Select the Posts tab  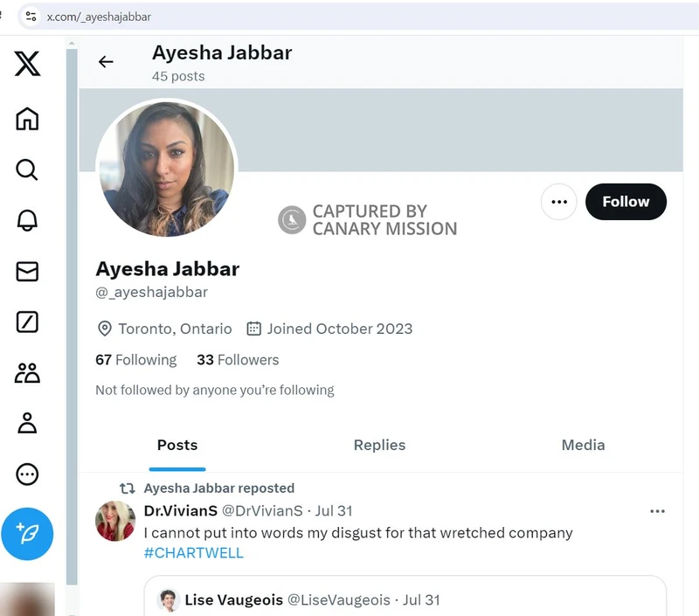[177, 445]
